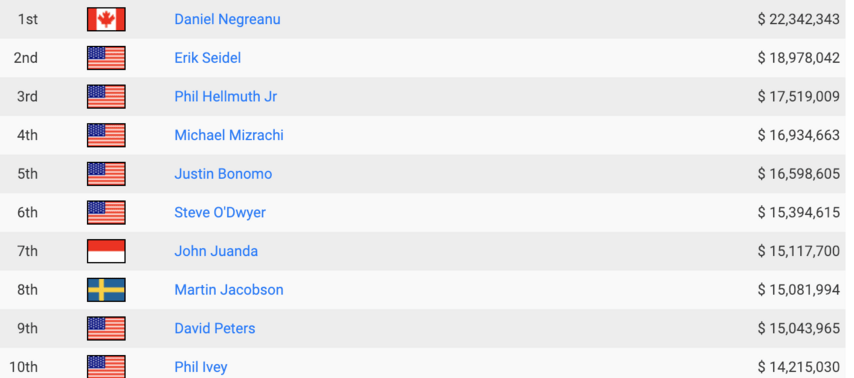Click the Canadian flag icon beside Daniel Negreanu

coord(106,19)
